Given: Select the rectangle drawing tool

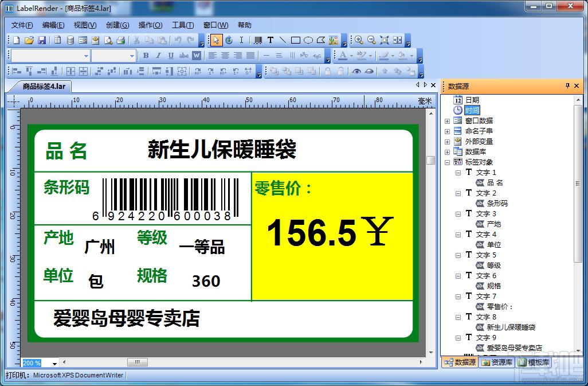Looking at the screenshot, I should (x=296, y=40).
